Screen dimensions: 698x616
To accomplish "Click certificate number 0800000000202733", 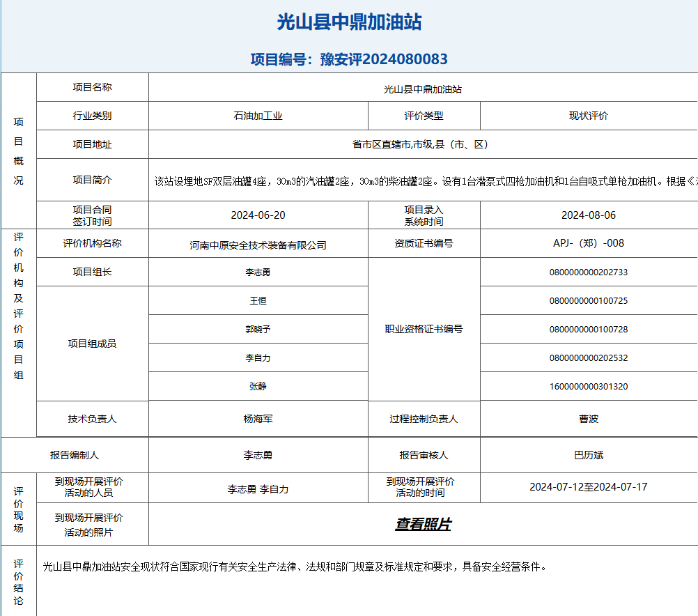I will (589, 272).
